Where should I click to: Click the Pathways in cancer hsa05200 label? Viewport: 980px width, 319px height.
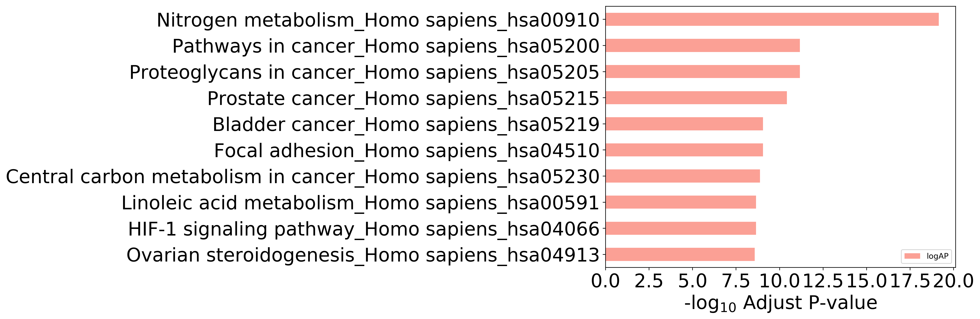tap(386, 46)
